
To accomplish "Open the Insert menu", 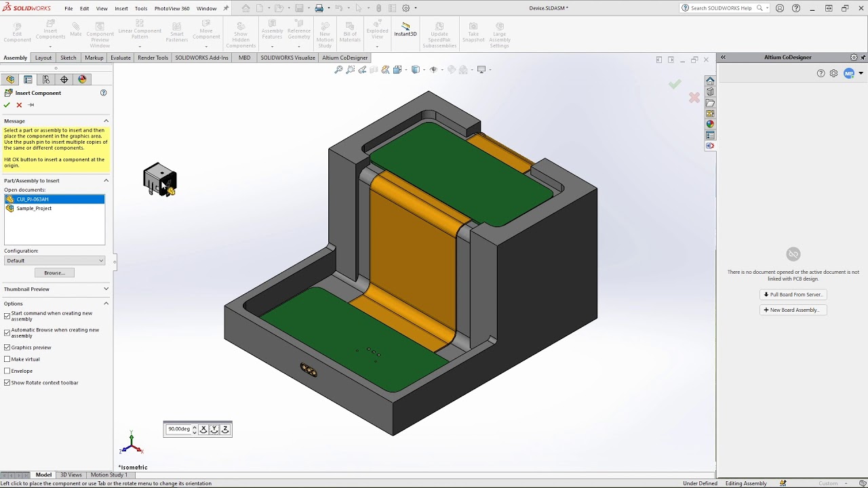I will click(x=121, y=9).
